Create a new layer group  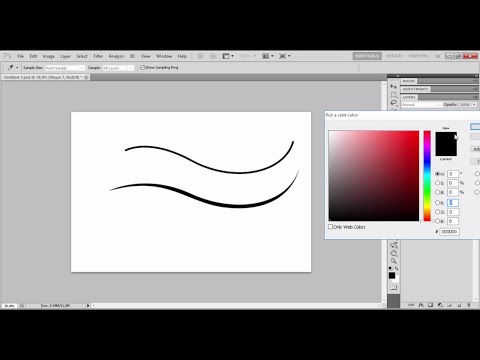(449, 305)
